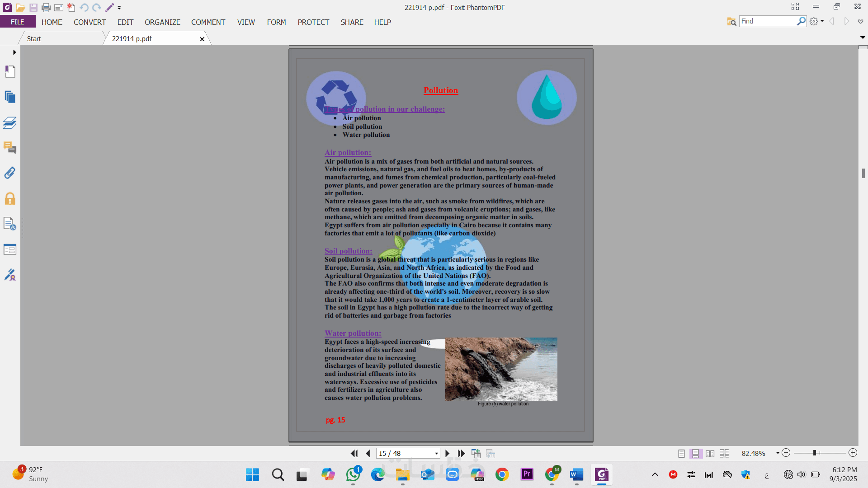The width and height of the screenshot is (868, 488).
Task: Go to the last page
Action: (x=461, y=453)
